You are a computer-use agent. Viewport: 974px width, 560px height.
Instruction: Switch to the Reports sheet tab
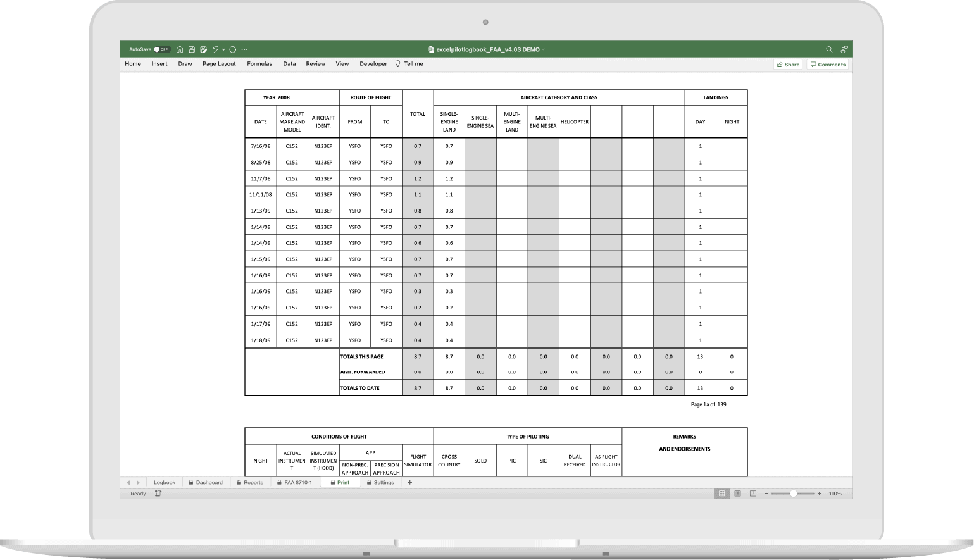click(250, 482)
